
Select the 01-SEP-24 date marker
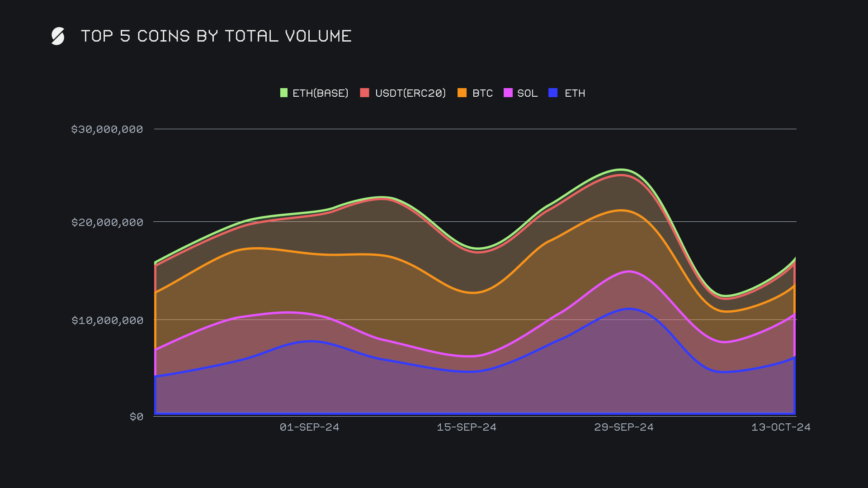pos(309,427)
